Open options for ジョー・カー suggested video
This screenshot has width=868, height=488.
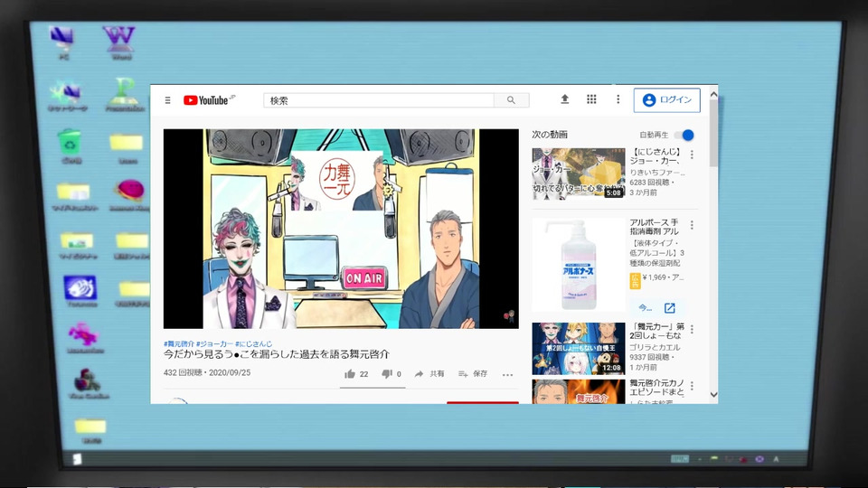point(692,155)
